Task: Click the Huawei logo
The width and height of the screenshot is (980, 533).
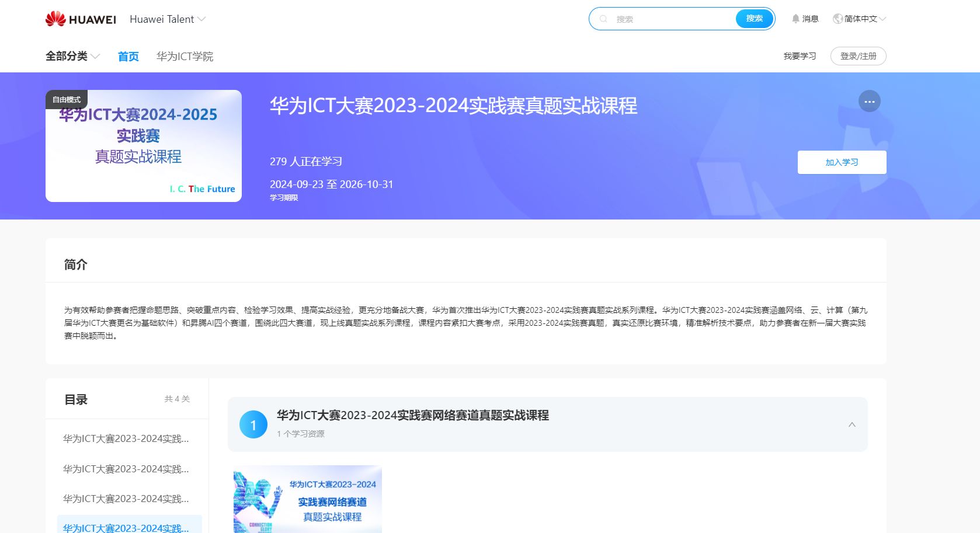Action: point(81,19)
